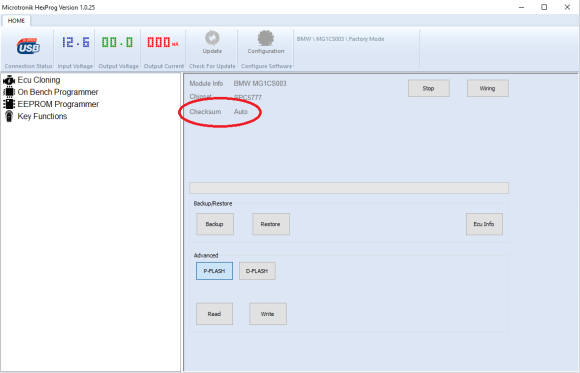Click the Read button

click(x=215, y=314)
